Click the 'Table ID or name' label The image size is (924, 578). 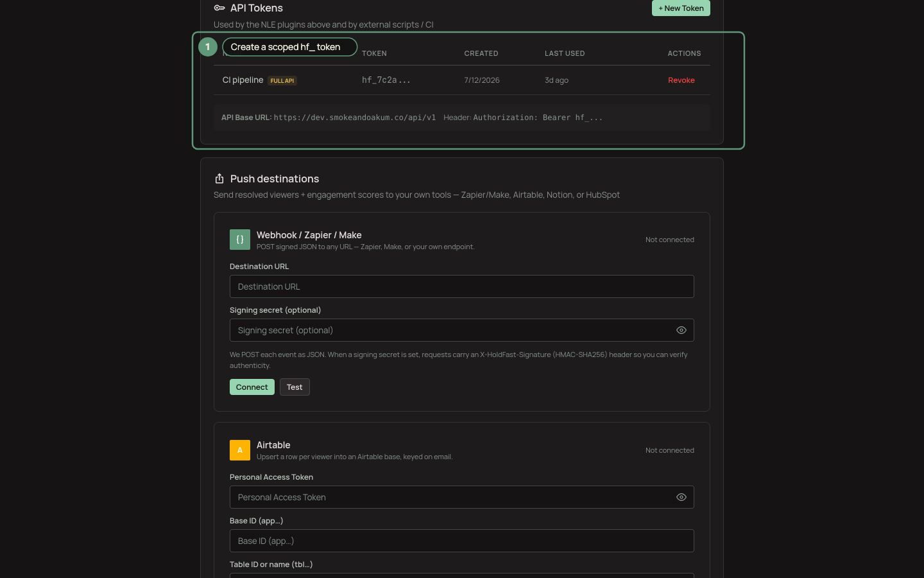pos(271,565)
